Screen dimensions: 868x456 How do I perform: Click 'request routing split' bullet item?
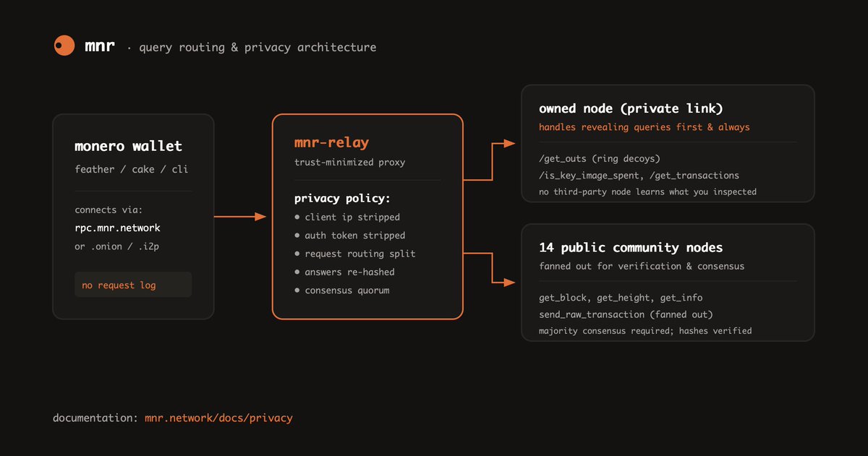click(x=355, y=254)
